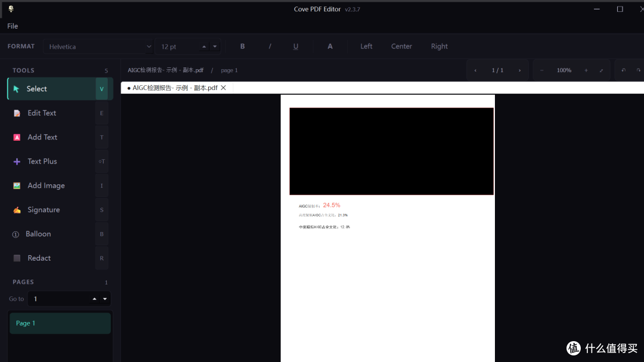Click the redo arrow icon
The image size is (644, 362).
click(x=638, y=70)
